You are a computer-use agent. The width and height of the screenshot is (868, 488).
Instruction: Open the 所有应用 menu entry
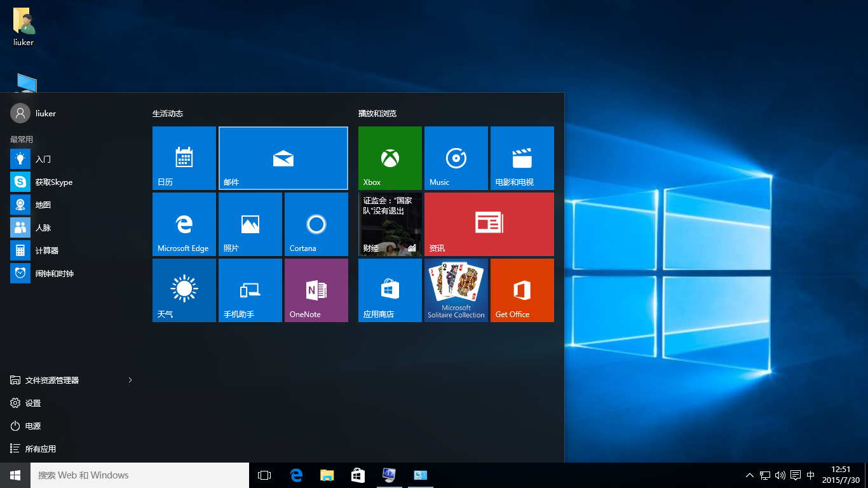point(46,449)
